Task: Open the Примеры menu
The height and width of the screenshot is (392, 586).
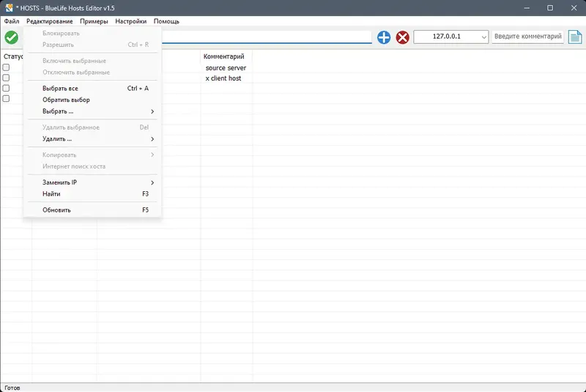Action: pyautogui.click(x=94, y=21)
